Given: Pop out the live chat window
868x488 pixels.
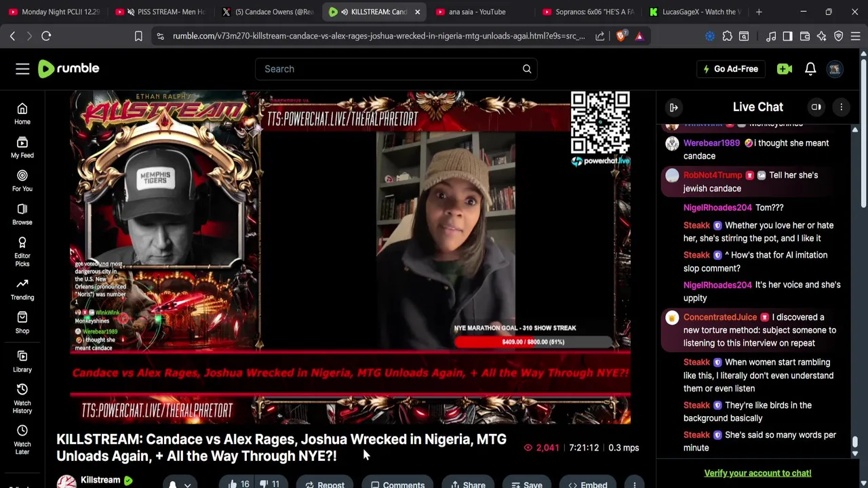Looking at the screenshot, I should (816, 107).
